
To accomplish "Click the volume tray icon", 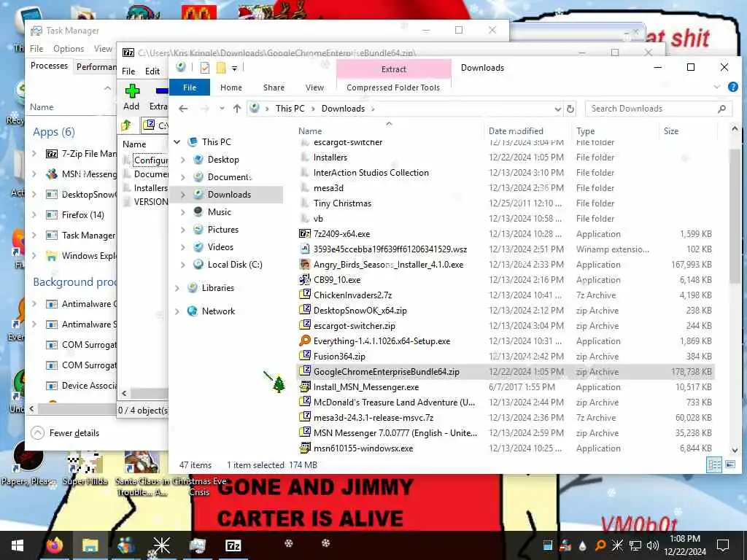I will [x=653, y=545].
